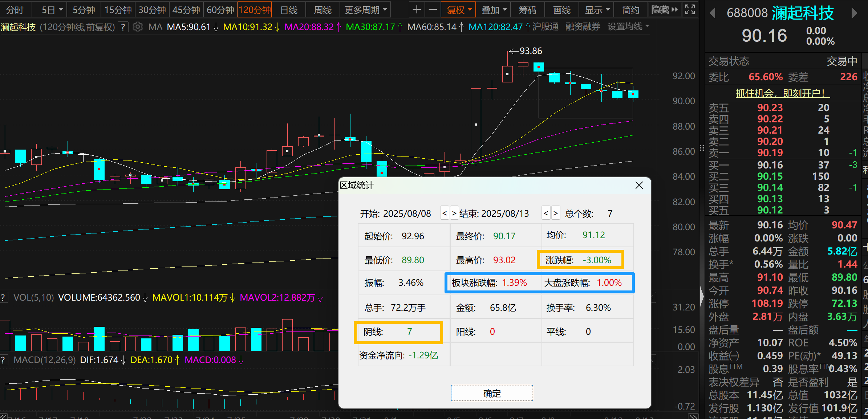Click MA5:90.61 indicator value
Image resolution: width=868 pixels, height=419 pixels.
pos(192,27)
